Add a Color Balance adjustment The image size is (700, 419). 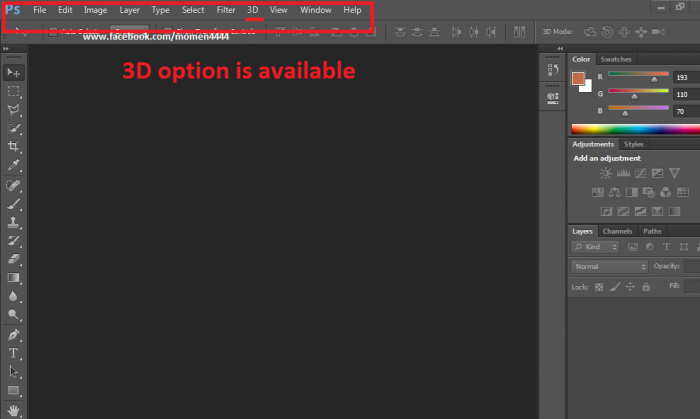point(615,192)
